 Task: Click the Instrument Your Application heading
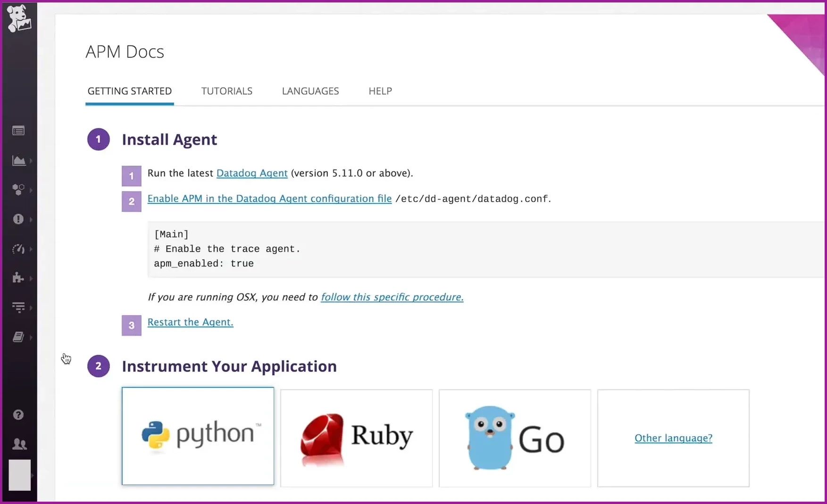pyautogui.click(x=229, y=366)
